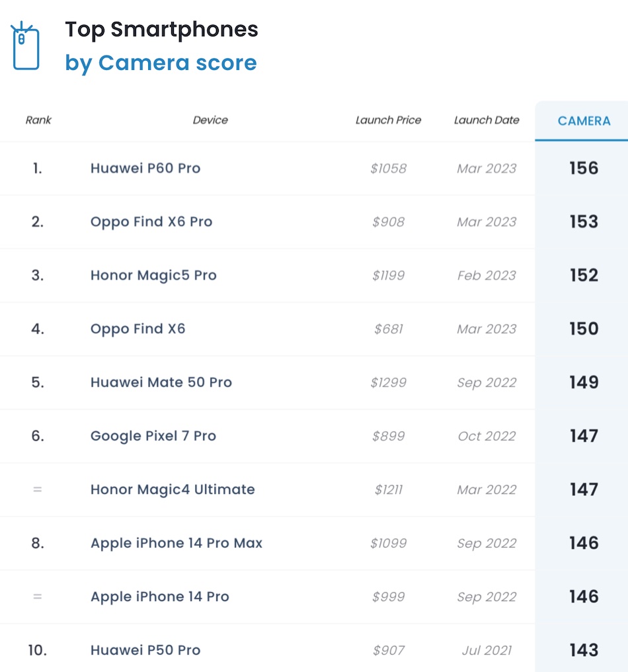Open Honor Magic5 Pro device page
Screen dimensions: 628x672
pyautogui.click(x=153, y=275)
